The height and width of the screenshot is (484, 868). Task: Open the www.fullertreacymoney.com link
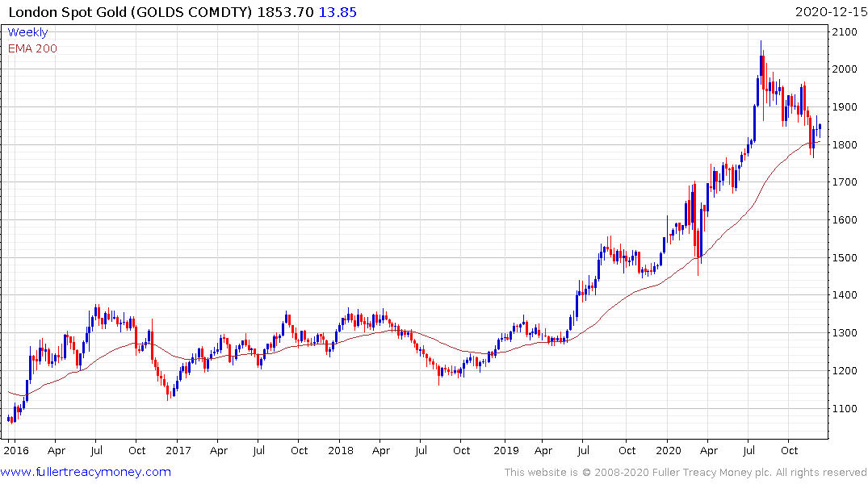tap(86, 472)
